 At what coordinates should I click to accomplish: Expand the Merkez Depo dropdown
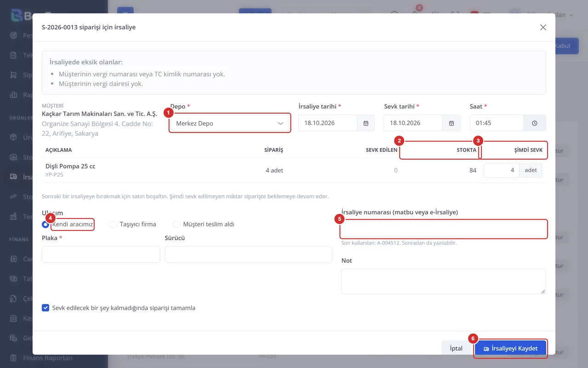click(x=230, y=123)
